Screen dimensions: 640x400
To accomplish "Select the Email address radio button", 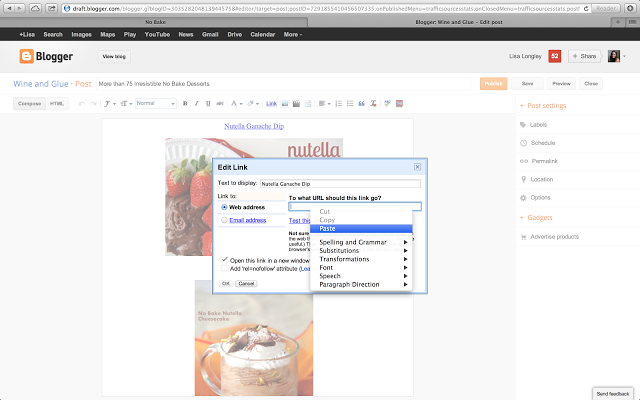I will pyautogui.click(x=224, y=220).
